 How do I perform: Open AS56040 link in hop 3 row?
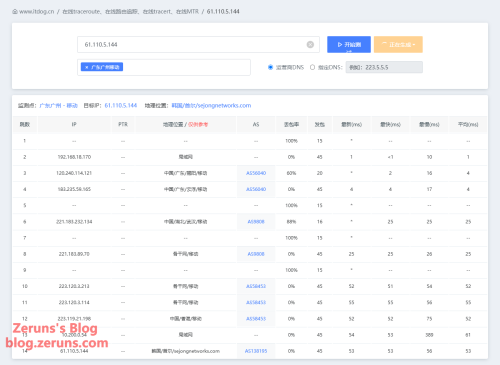[x=256, y=173]
